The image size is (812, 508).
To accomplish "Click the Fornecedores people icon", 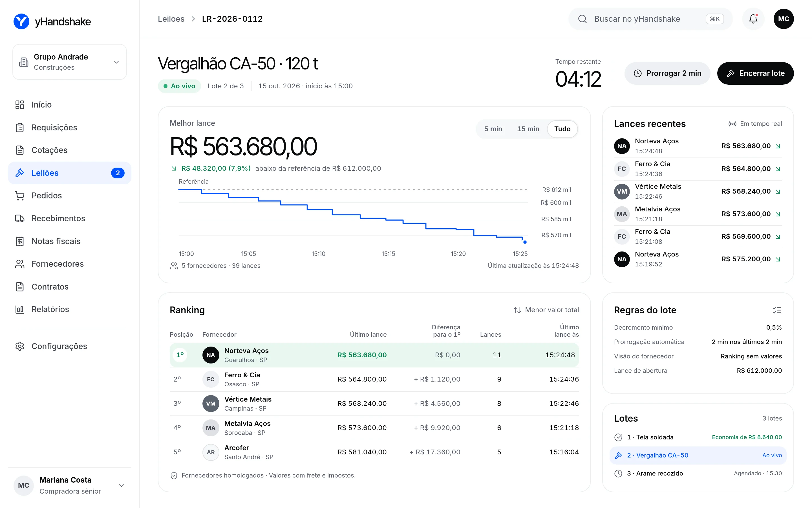I will 20,264.
